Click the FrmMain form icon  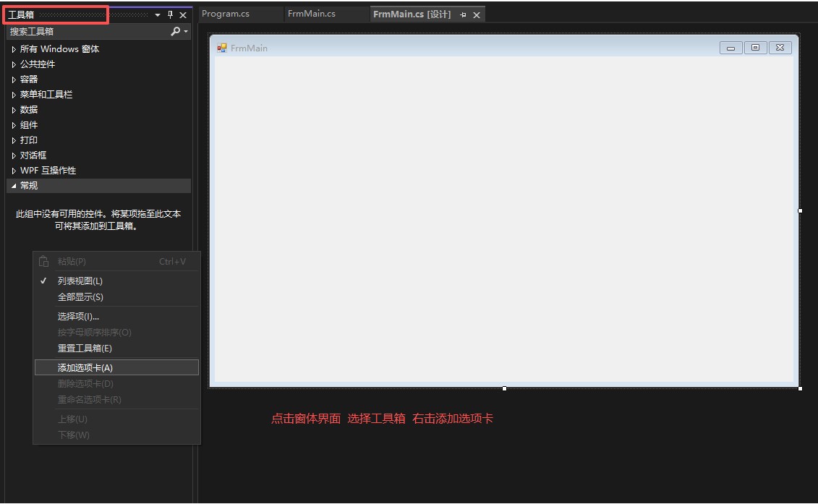click(x=222, y=48)
